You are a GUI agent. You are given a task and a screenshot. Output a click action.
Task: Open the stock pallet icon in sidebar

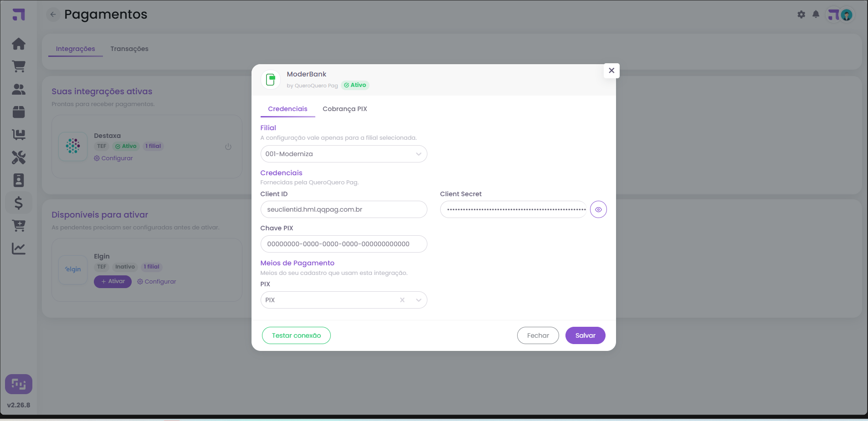(x=19, y=135)
